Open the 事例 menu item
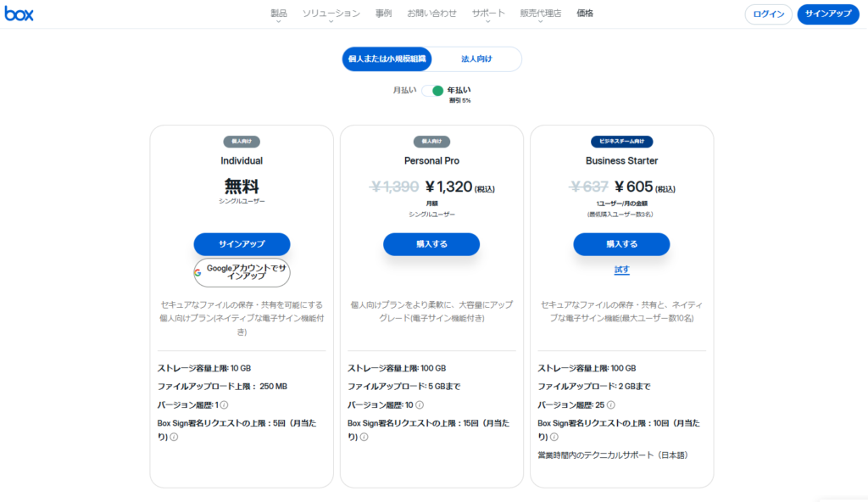 pos(383,14)
